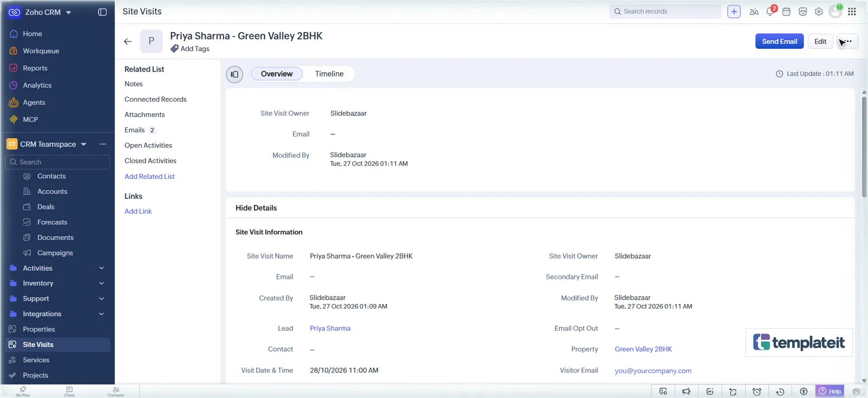Collapse the left sidebar panel icon
Screen dimensions: 868x398
pos(102,12)
